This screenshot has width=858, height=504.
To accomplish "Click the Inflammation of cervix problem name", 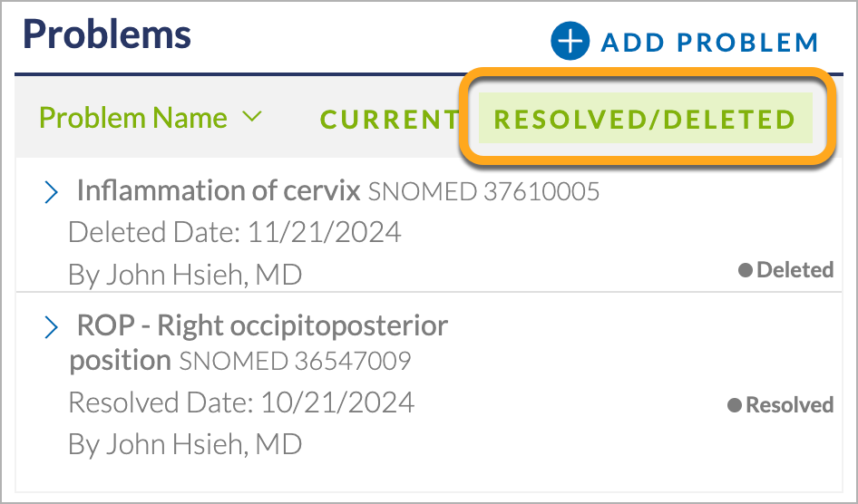I will [219, 190].
